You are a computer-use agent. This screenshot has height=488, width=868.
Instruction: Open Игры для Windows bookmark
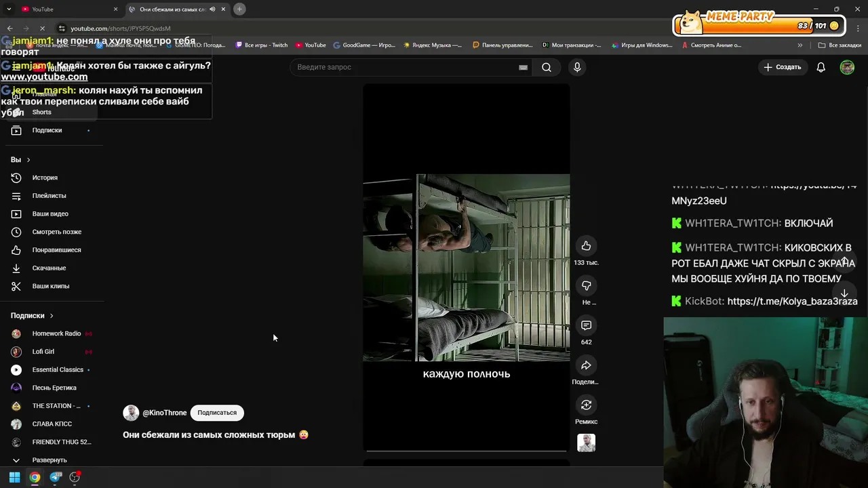642,45
